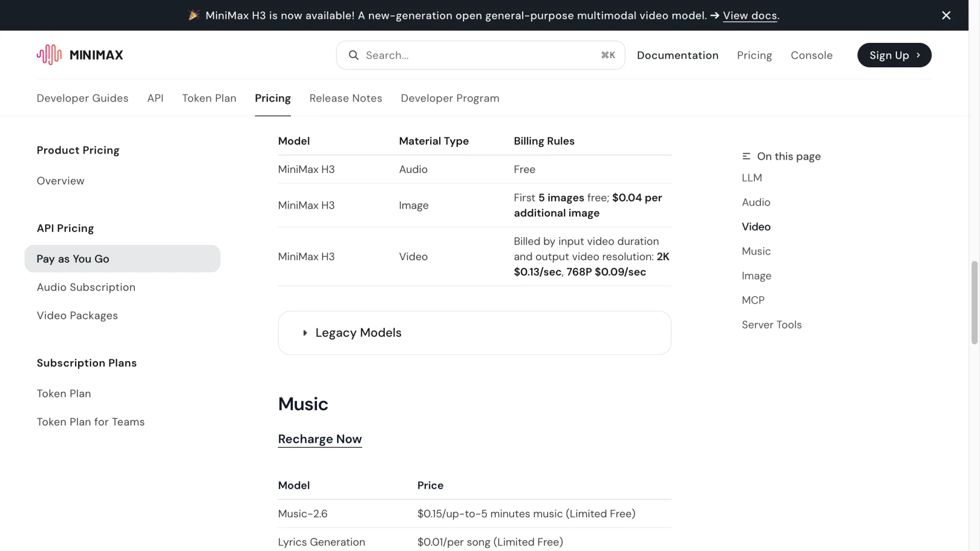
Task: Open the Token Plan tab
Action: click(209, 98)
